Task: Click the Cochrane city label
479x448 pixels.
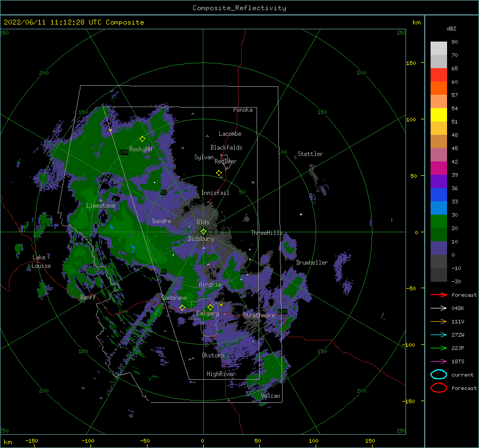Action: 174,298
